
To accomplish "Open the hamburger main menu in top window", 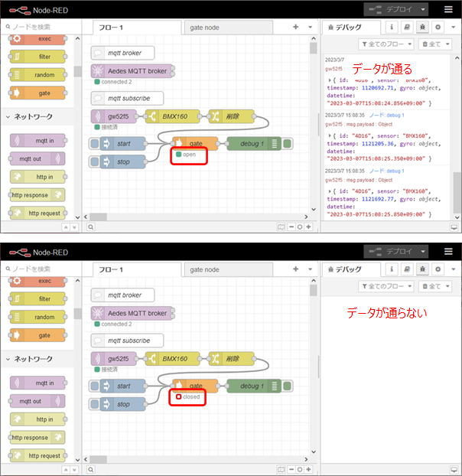I will point(448,9).
